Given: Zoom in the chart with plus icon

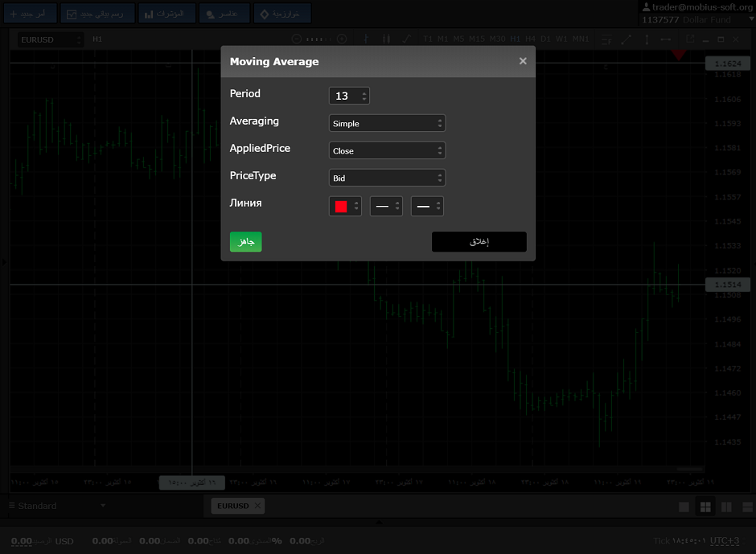Looking at the screenshot, I should tap(342, 39).
